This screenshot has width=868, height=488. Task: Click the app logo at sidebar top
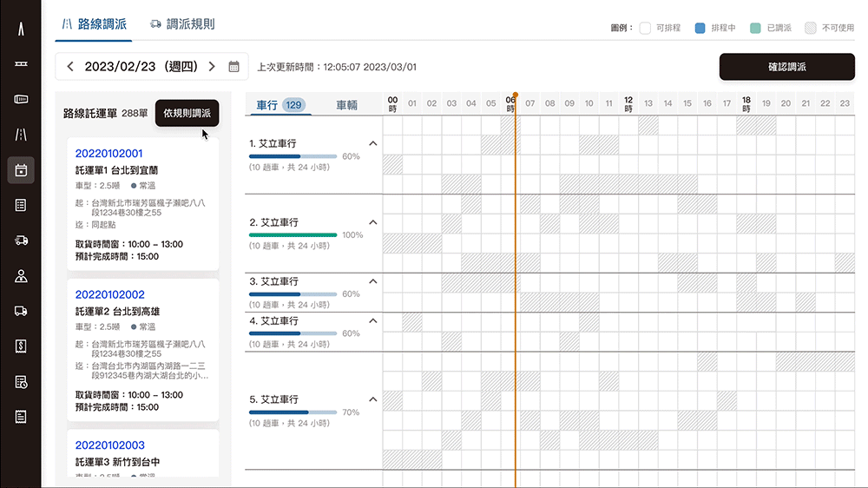[x=21, y=29]
